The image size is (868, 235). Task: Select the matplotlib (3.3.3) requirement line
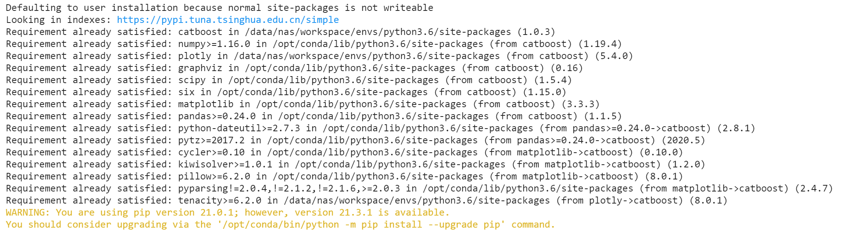pos(303,104)
